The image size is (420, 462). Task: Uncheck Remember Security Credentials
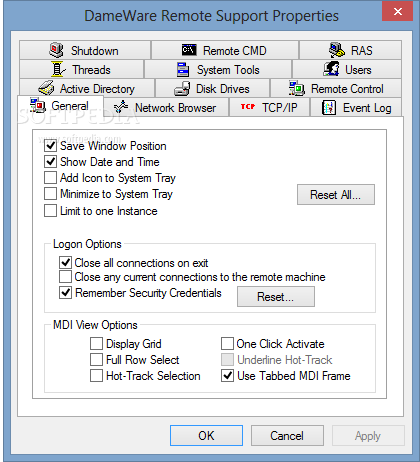tap(65, 293)
